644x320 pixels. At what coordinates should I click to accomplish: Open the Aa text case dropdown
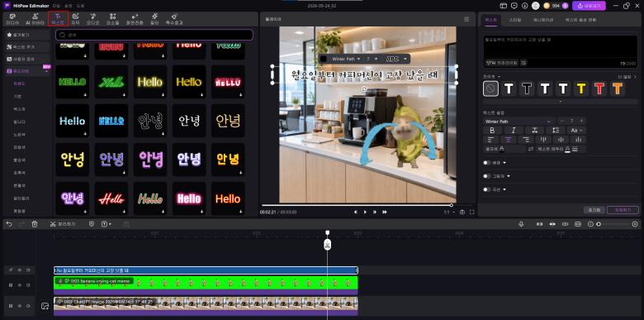click(576, 131)
